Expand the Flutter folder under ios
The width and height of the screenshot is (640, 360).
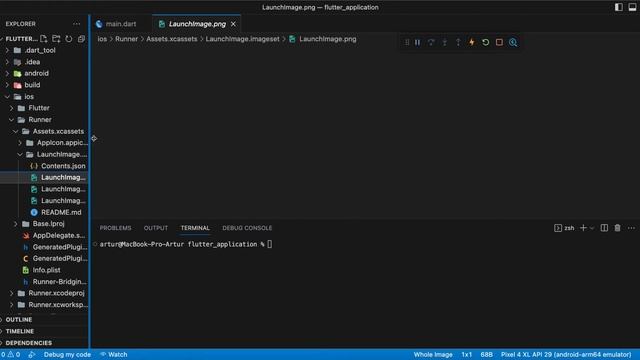(x=44, y=108)
